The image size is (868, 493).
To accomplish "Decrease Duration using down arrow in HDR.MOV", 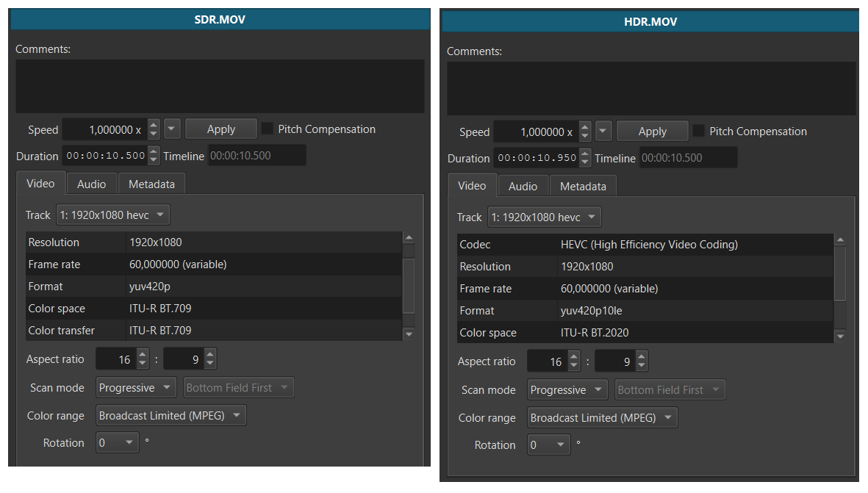I will point(584,162).
